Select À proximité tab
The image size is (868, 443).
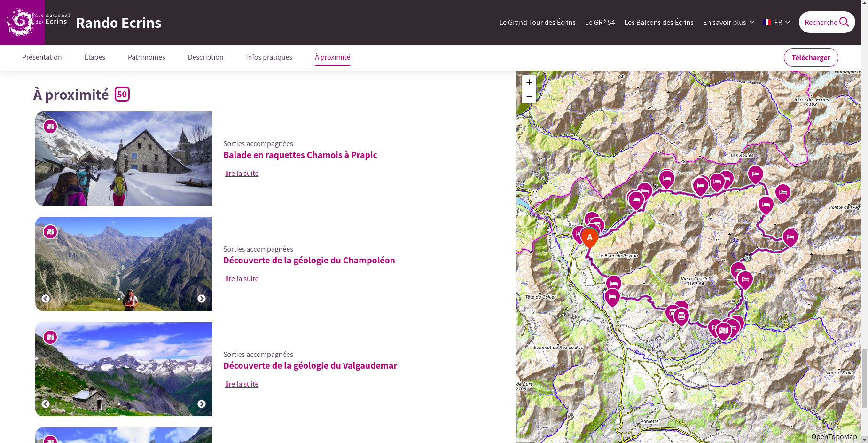[332, 57]
